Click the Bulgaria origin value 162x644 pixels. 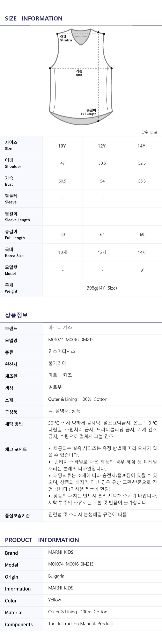click(56, 576)
